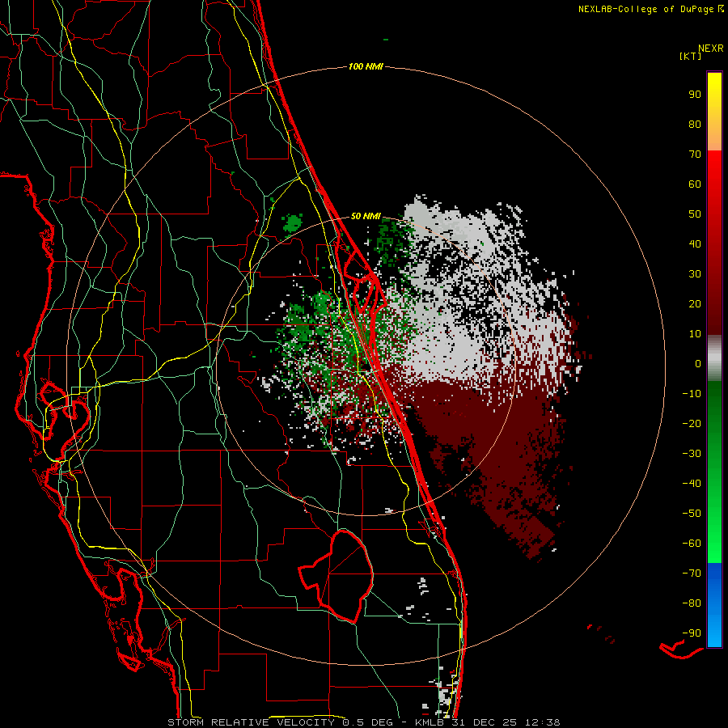Screen dimensions: 728x728
Task: Pick the blue segment of the velocity color bar
Action: (x=714, y=605)
